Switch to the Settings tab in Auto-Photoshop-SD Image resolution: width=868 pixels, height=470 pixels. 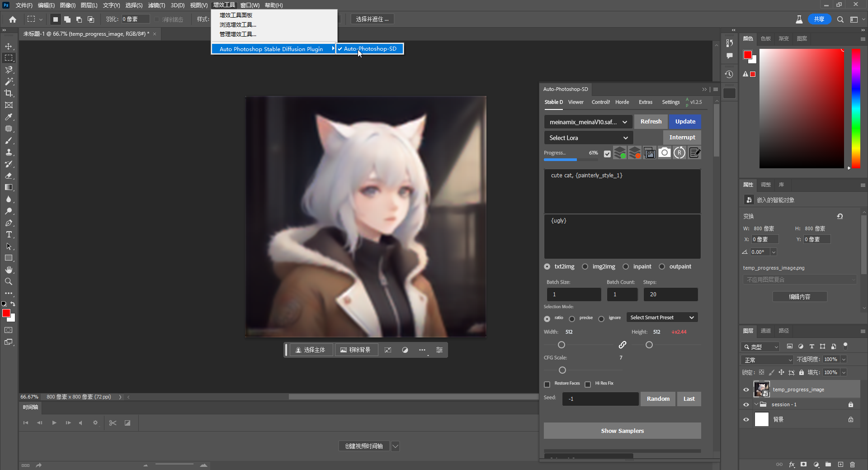670,102
